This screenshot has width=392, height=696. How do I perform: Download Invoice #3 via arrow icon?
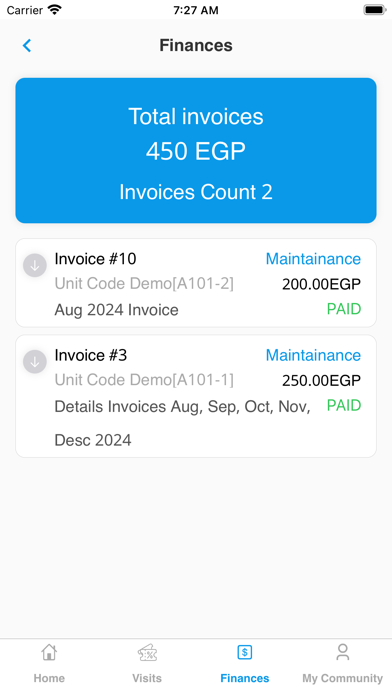[x=35, y=362]
